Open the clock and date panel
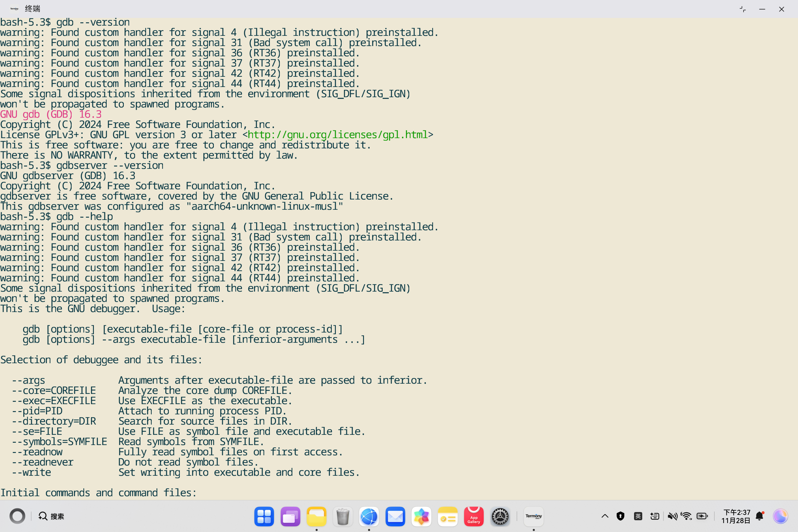This screenshot has width=798, height=532. tap(736, 516)
